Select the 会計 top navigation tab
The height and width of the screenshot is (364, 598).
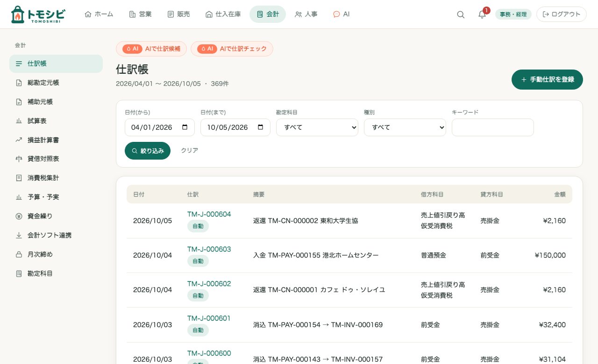point(268,14)
